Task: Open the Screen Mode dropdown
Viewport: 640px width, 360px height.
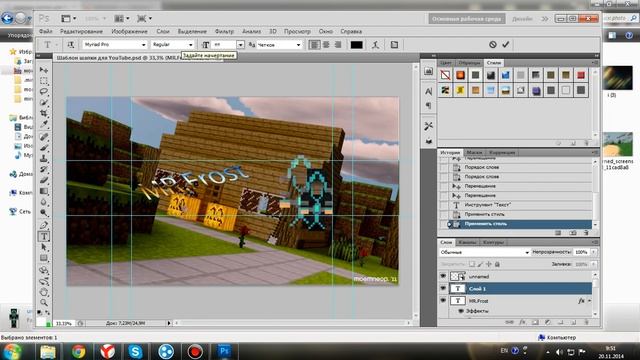Action: point(144,18)
